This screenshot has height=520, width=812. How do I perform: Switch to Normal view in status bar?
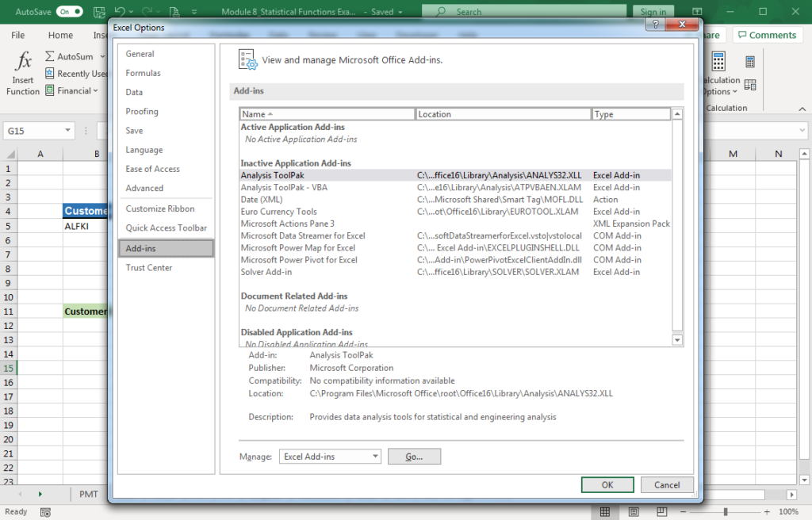point(603,511)
